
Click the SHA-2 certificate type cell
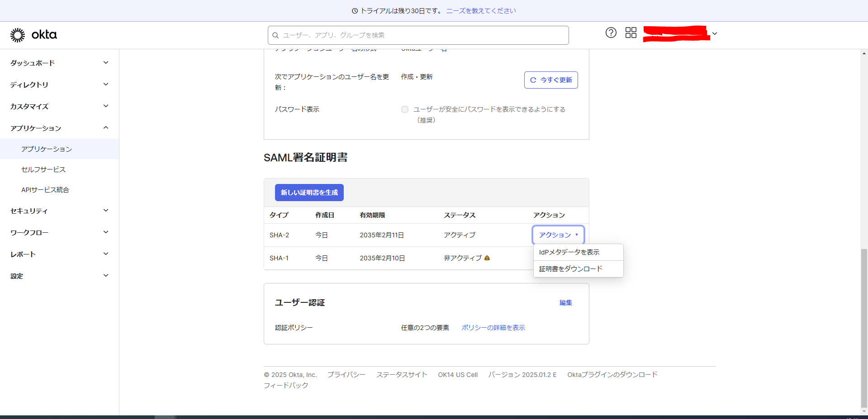[279, 235]
